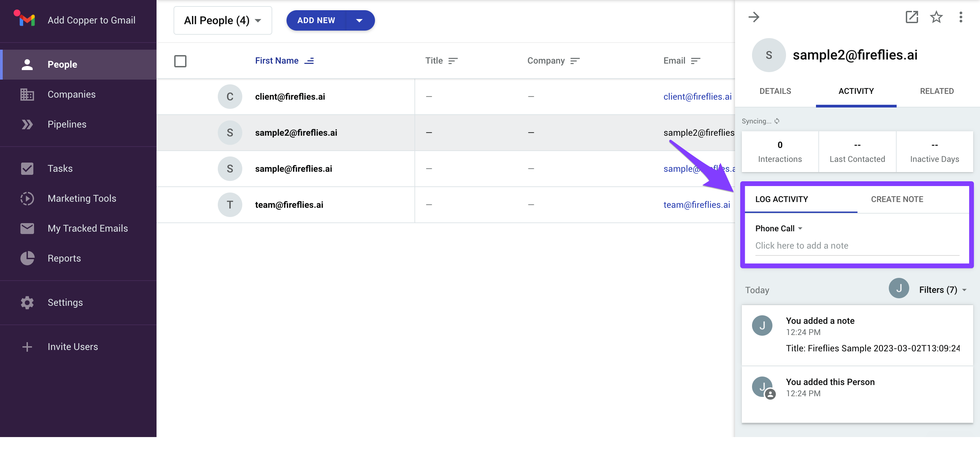The width and height of the screenshot is (980, 451).
Task: Click the J user filter avatar
Action: pyautogui.click(x=899, y=288)
